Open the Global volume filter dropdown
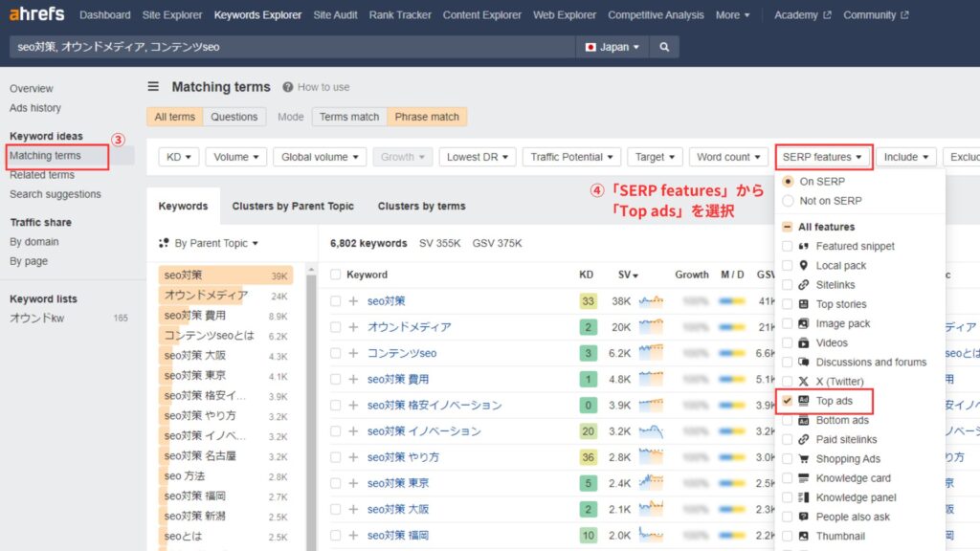The width and height of the screenshot is (980, 551). pos(320,157)
